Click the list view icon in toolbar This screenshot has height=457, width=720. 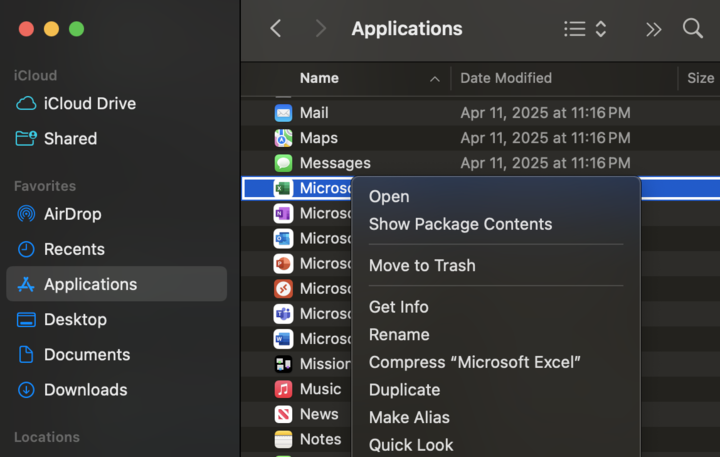574,29
